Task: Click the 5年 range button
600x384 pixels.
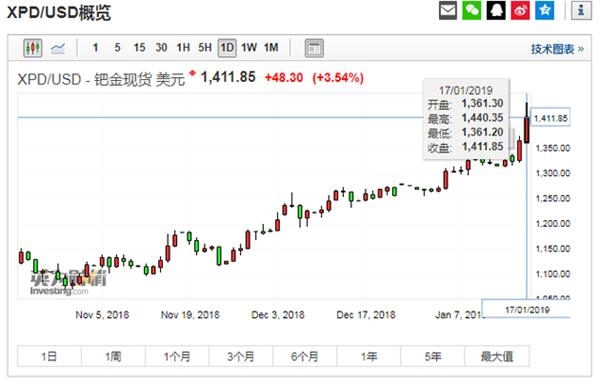Action: point(433,356)
